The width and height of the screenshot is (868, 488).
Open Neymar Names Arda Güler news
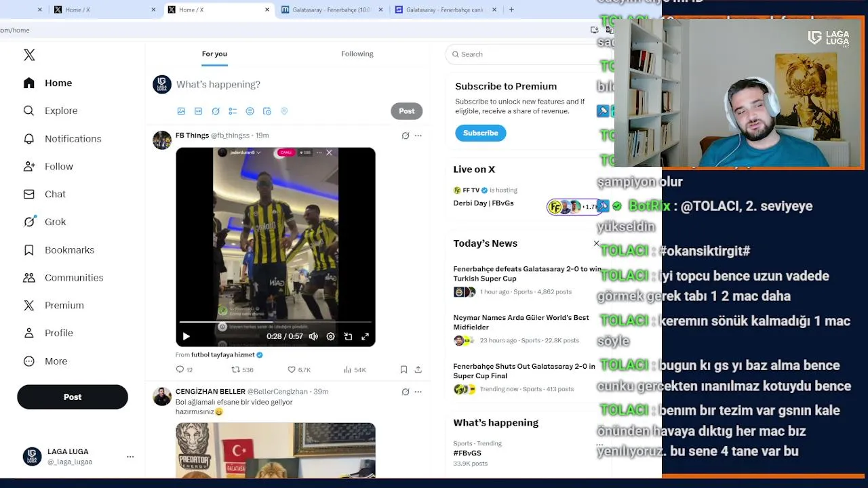pyautogui.click(x=521, y=322)
